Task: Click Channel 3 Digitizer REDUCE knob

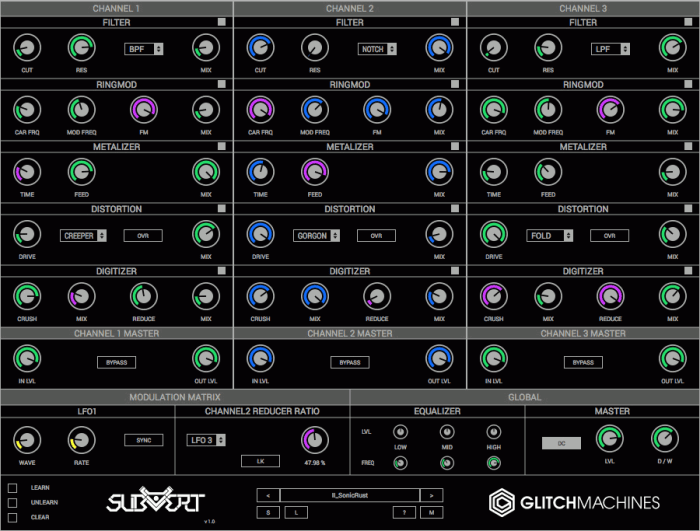Action: [x=610, y=296]
